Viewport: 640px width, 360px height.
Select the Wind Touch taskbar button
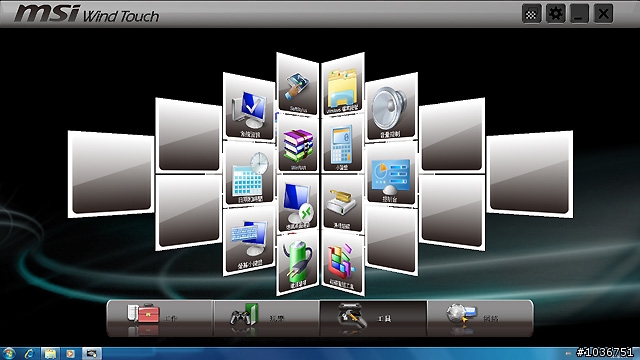point(91,353)
